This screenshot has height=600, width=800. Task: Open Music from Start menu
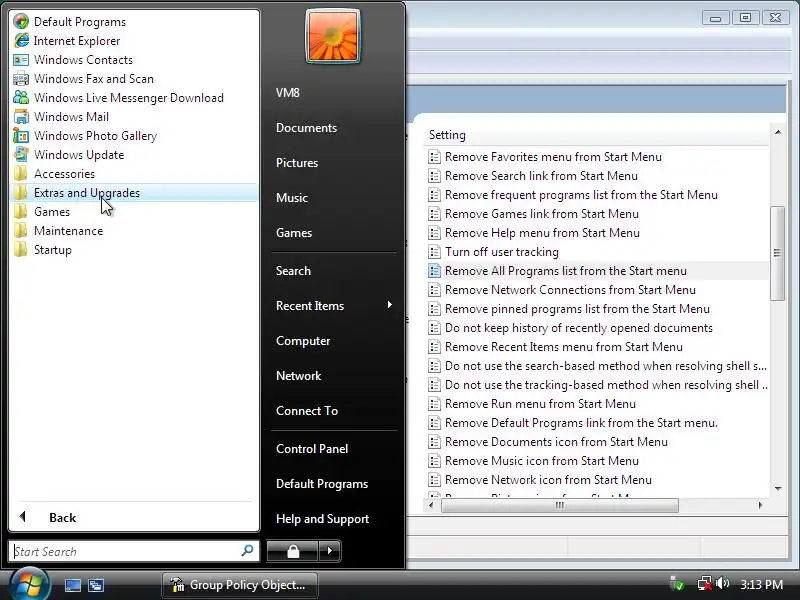pos(292,197)
